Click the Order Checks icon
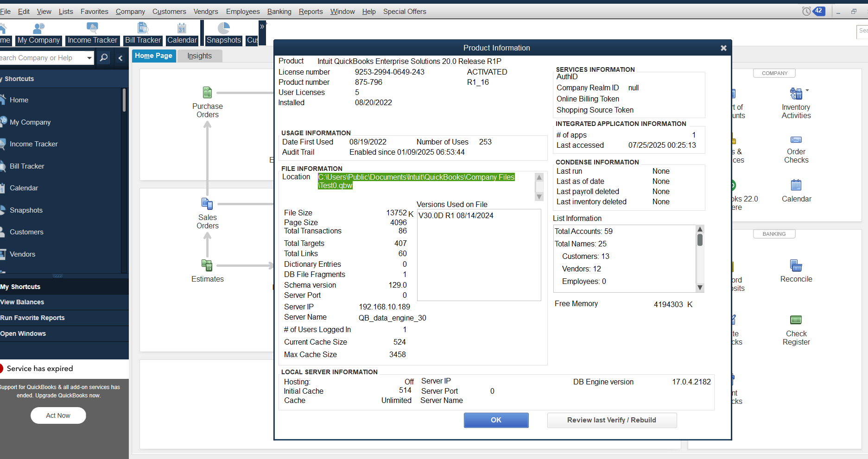 click(x=796, y=140)
